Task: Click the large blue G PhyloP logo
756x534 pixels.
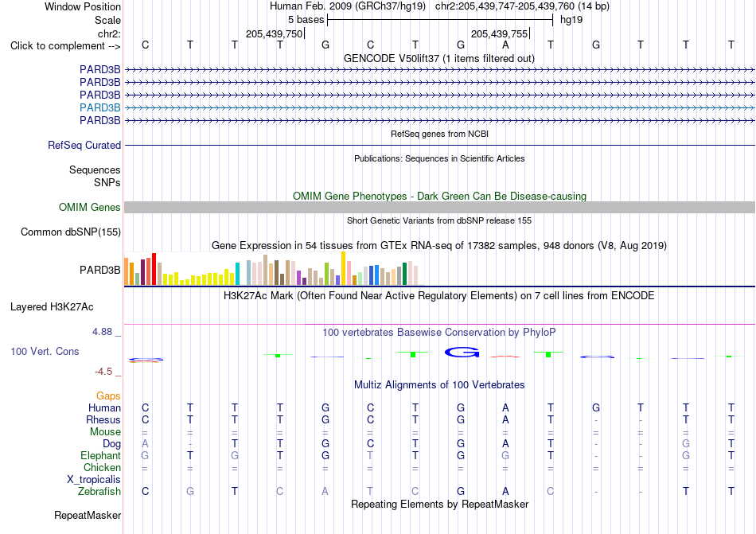Action: click(462, 353)
